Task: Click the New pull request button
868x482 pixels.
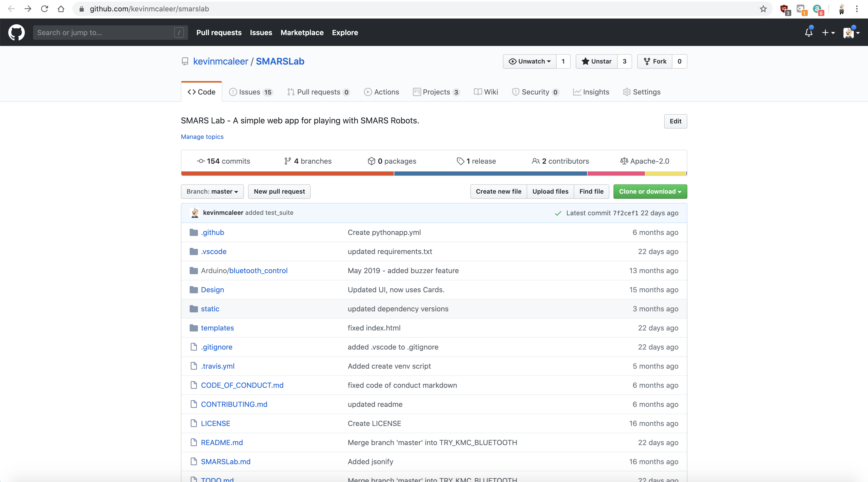Action: pos(279,192)
